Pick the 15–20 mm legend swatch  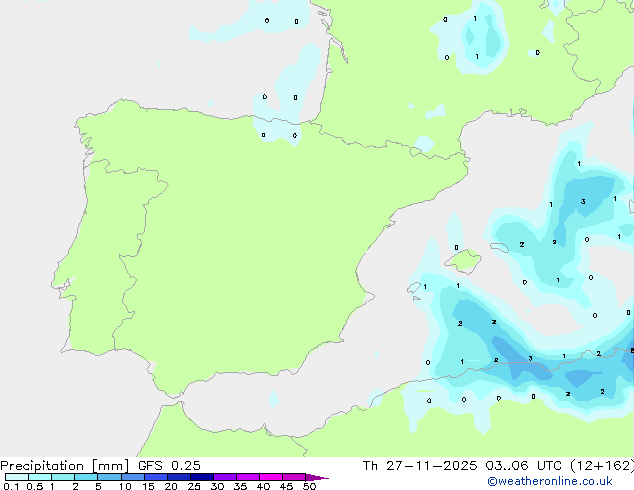tap(156, 477)
